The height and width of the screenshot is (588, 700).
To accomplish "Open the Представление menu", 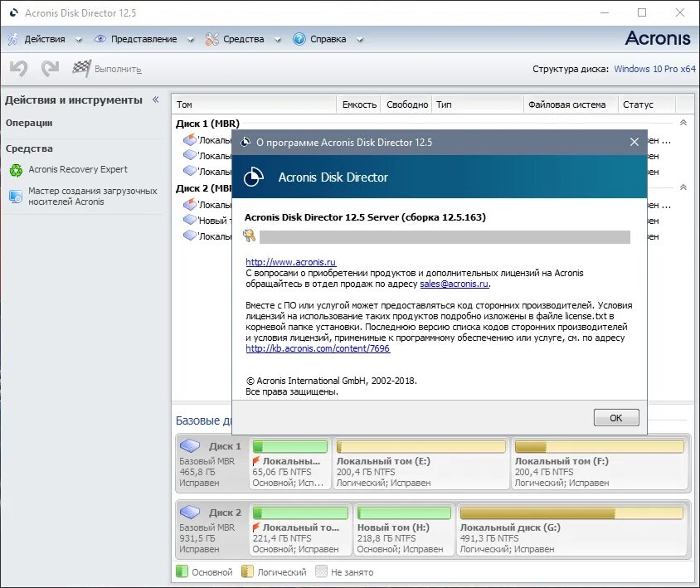I will click(143, 39).
